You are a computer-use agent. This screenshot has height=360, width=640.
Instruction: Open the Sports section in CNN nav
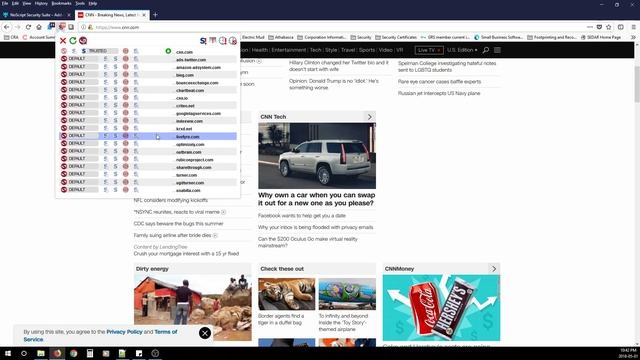[x=367, y=50]
